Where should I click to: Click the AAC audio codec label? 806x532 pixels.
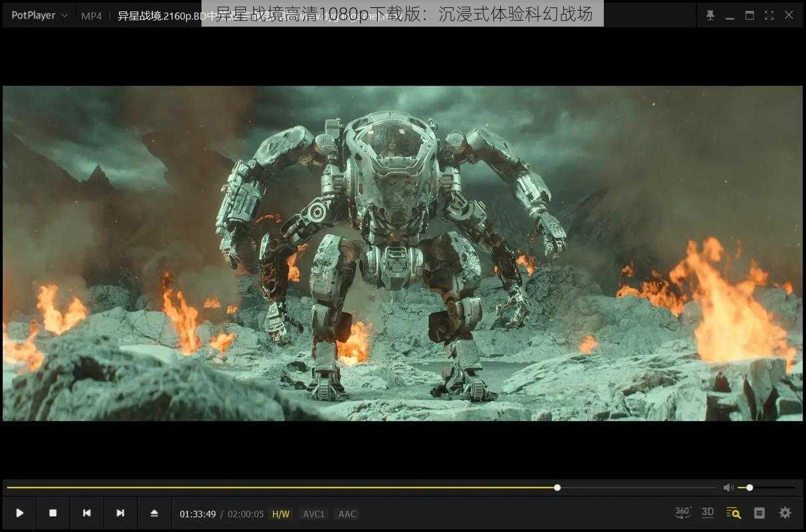pos(347,514)
